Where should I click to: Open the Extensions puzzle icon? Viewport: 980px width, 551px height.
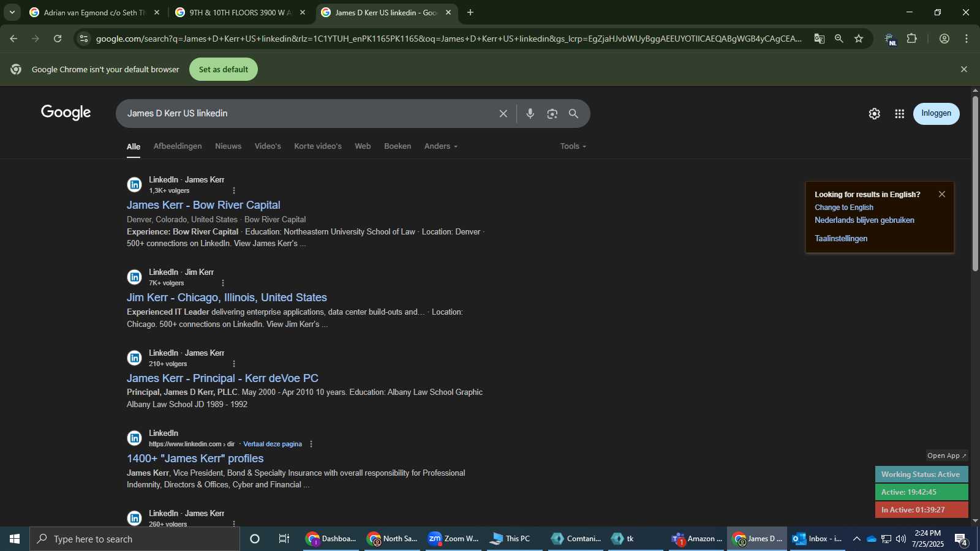click(x=911, y=39)
